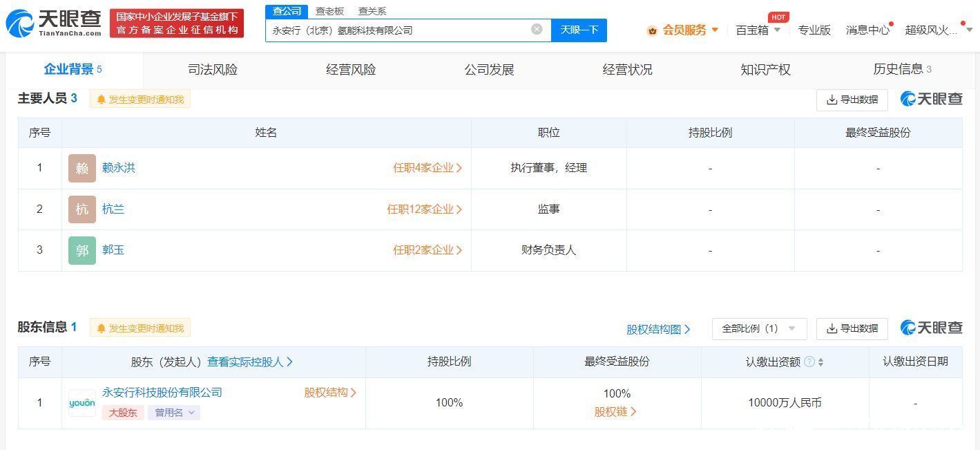Screen dimensions: 980x450
Task: Open the profile link 赖永洪
Action: pos(119,167)
